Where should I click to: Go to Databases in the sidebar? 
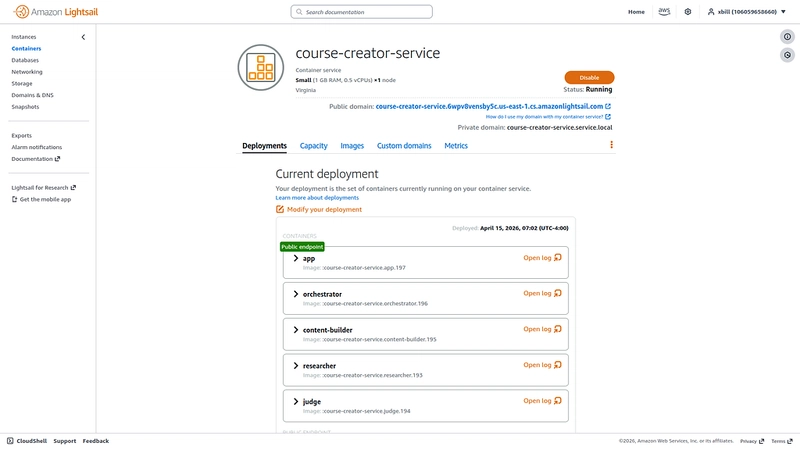click(25, 60)
